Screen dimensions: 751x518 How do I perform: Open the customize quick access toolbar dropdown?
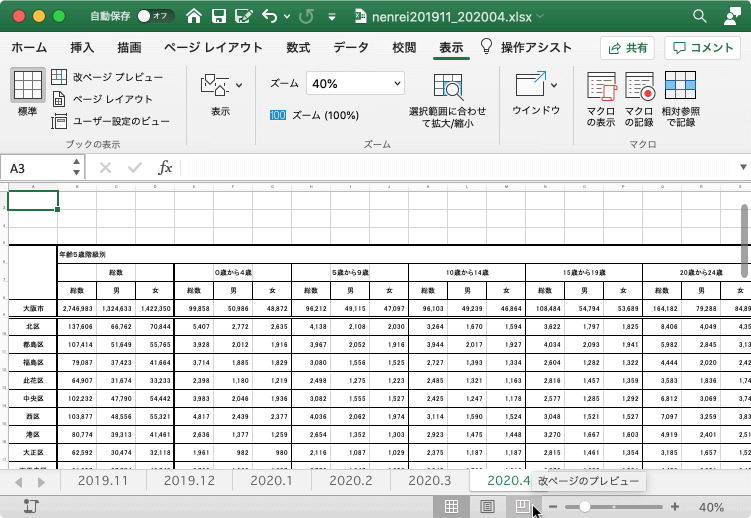331,17
